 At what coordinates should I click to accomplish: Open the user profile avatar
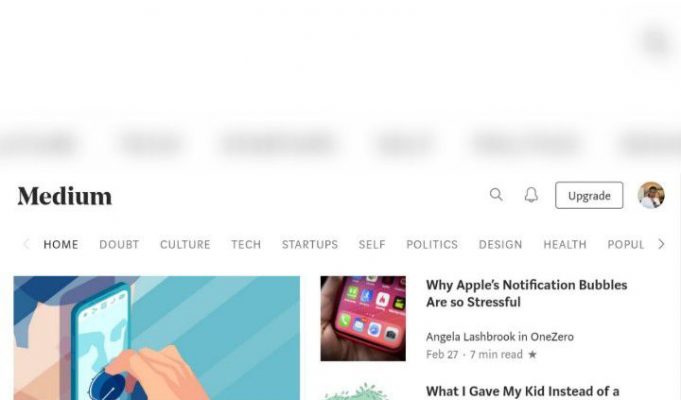[x=651, y=195]
